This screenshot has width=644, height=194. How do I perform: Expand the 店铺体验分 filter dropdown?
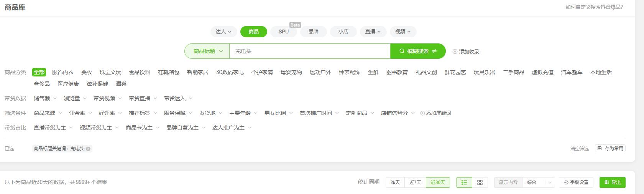click(398, 113)
